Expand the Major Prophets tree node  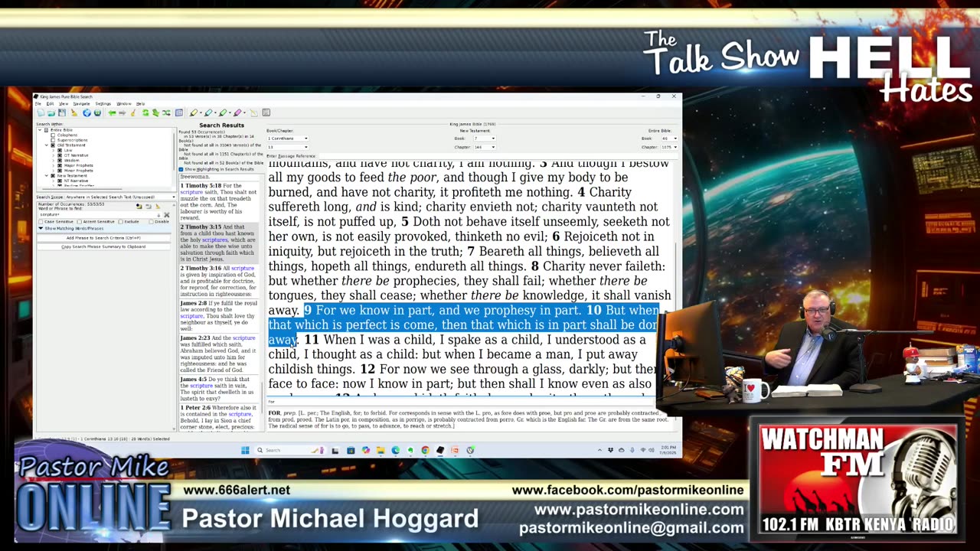[54, 165]
